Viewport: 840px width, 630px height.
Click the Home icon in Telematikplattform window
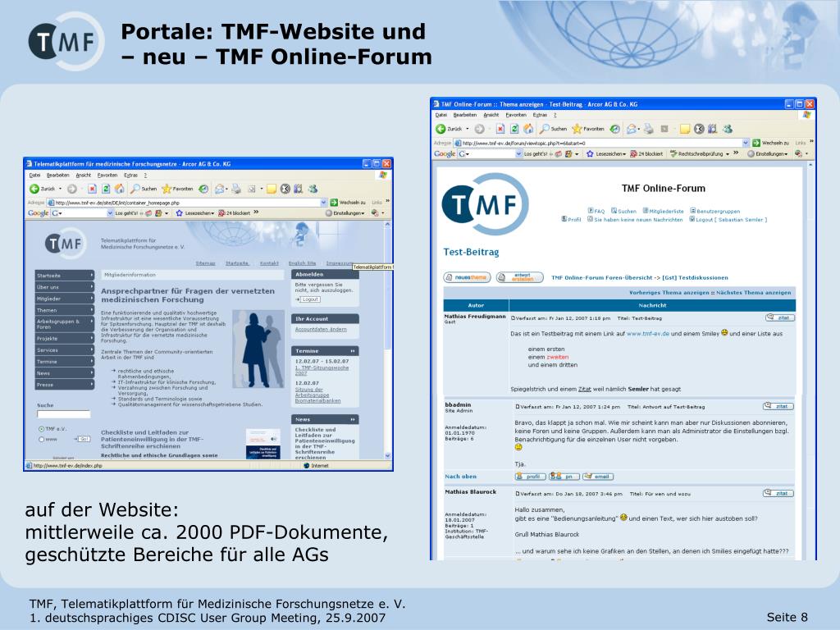[x=120, y=189]
